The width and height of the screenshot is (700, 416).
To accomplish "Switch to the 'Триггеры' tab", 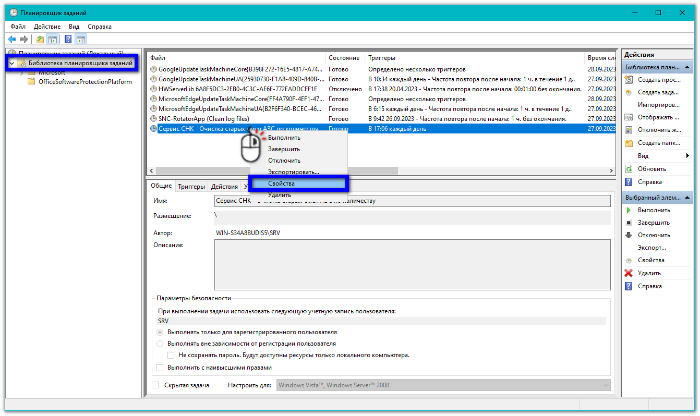I will tap(191, 187).
